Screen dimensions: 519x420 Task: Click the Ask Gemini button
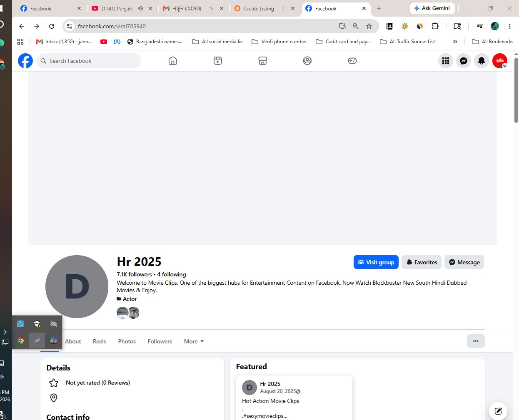coord(432,8)
